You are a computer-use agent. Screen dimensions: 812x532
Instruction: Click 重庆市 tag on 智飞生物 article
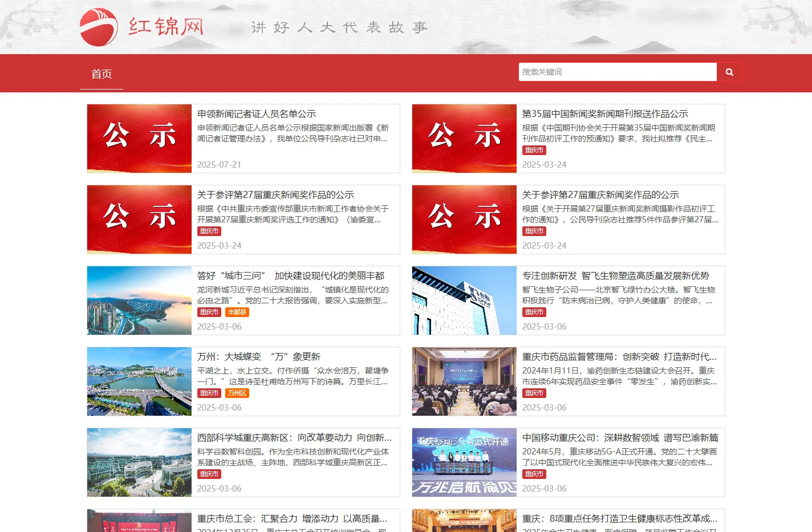pyautogui.click(x=534, y=312)
